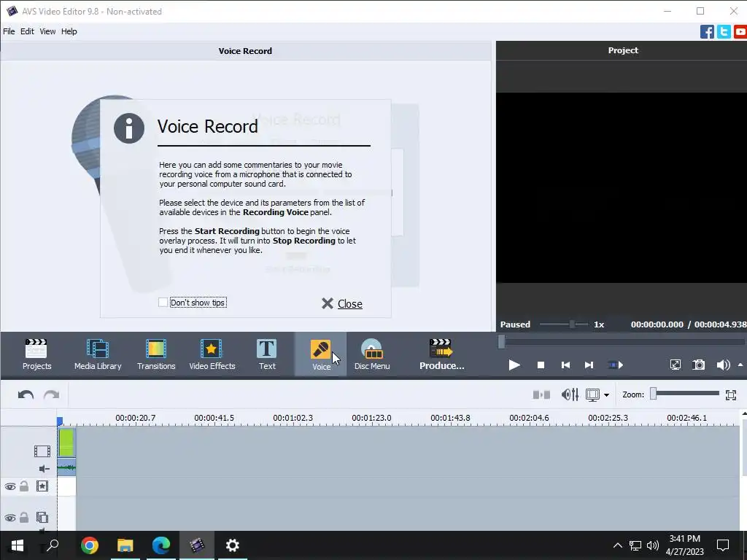
Task: Undo the last action
Action: [26, 394]
